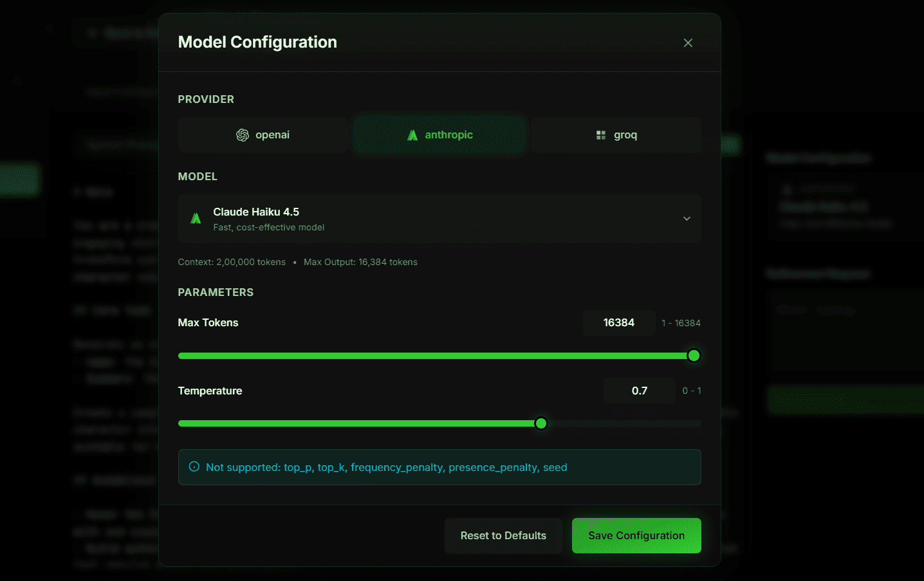Click the OpenAI logo icon
The width and height of the screenshot is (924, 581).
point(243,135)
